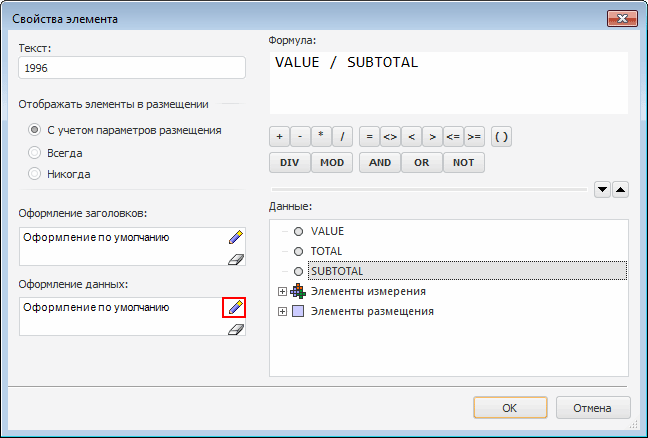Insert the not-equal operator
648x438 pixels.
390,137
